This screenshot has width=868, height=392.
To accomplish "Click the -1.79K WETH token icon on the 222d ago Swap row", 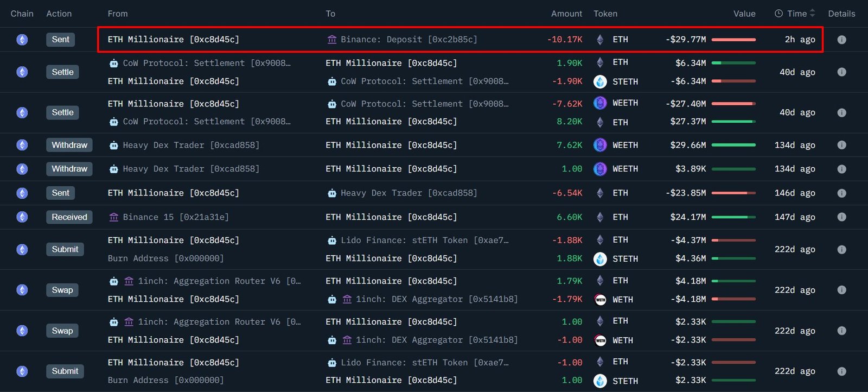I will pos(600,300).
